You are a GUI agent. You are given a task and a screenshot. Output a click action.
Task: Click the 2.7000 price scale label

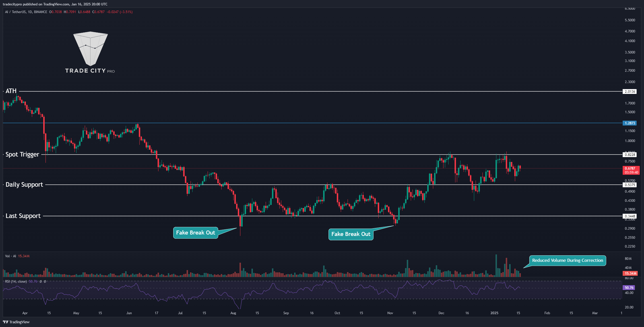point(630,71)
